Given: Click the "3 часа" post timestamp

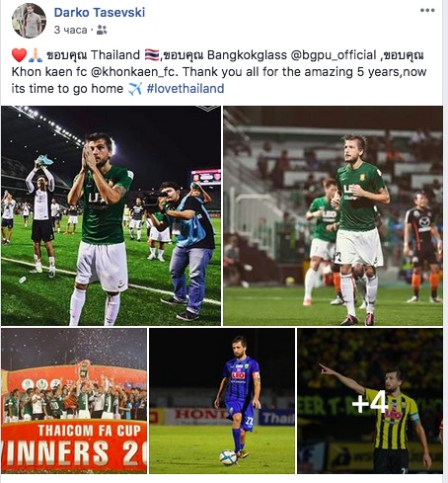Looking at the screenshot, I should click(70, 30).
